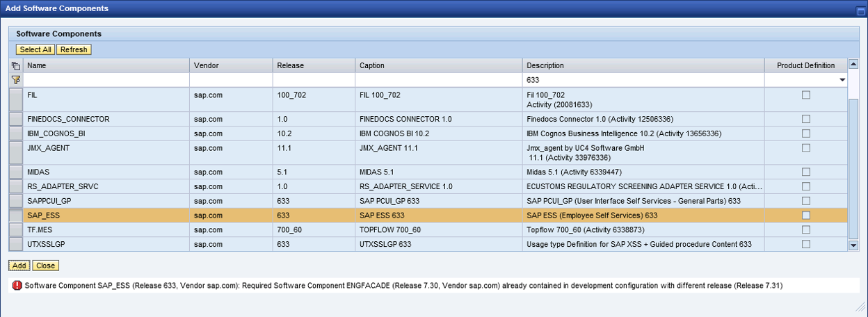Screen dimensions: 868x317
Task: Click the Name filter input field
Action: coord(106,80)
